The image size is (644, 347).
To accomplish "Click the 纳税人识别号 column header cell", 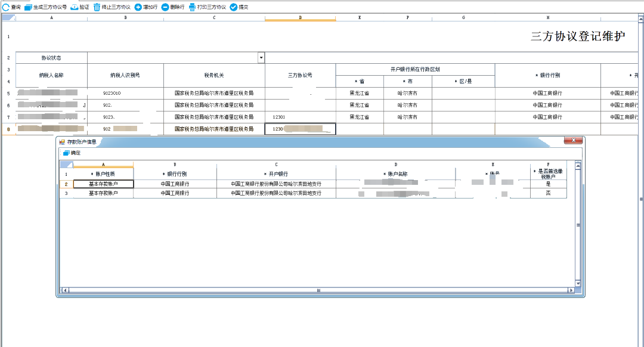I will (125, 75).
